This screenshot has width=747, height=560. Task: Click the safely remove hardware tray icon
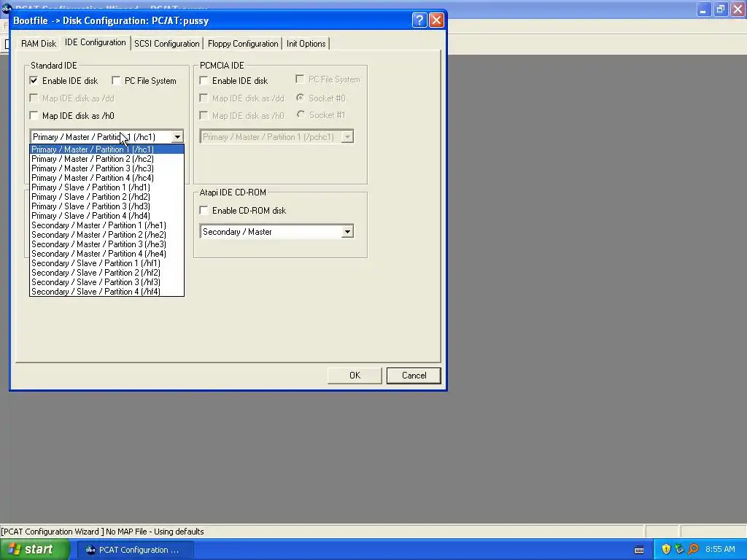pyautogui.click(x=679, y=550)
